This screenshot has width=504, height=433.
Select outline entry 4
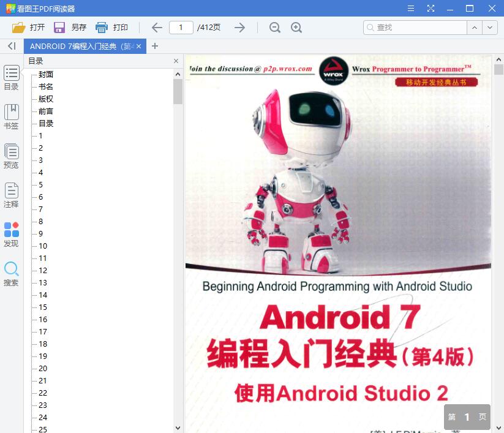(40, 173)
